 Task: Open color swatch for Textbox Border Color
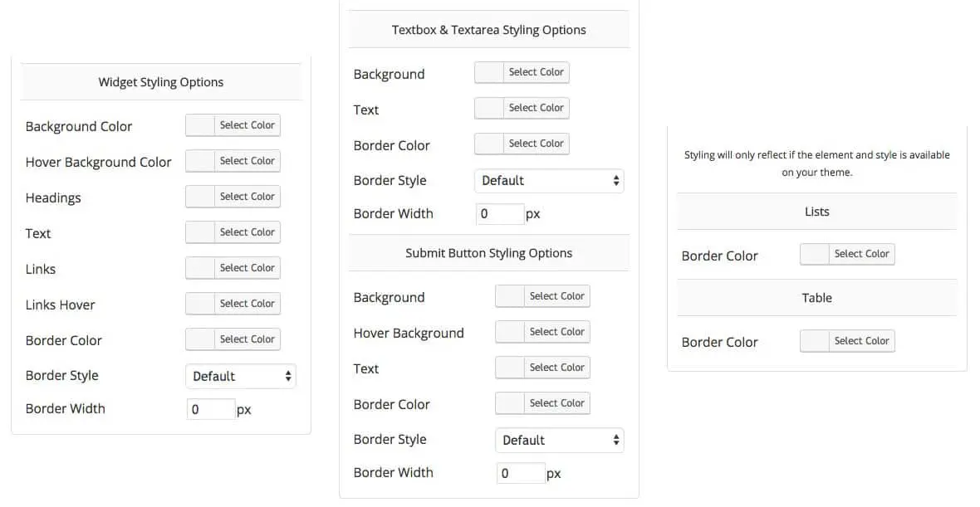(488, 143)
